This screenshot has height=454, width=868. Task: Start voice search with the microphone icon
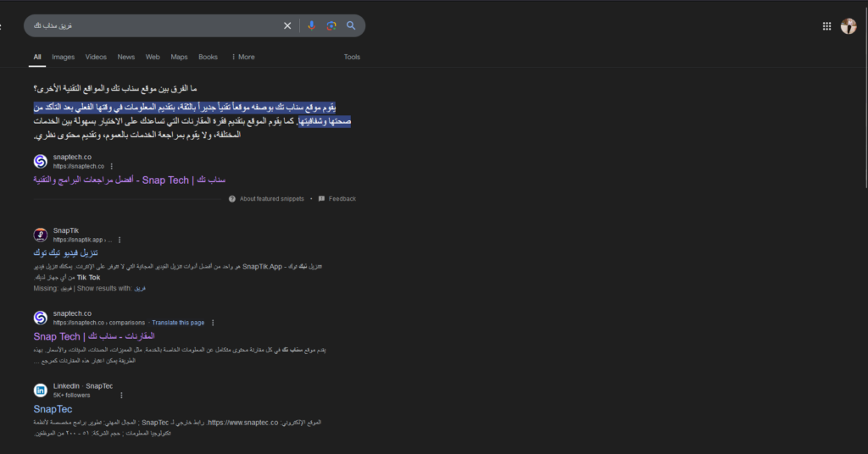[312, 25]
